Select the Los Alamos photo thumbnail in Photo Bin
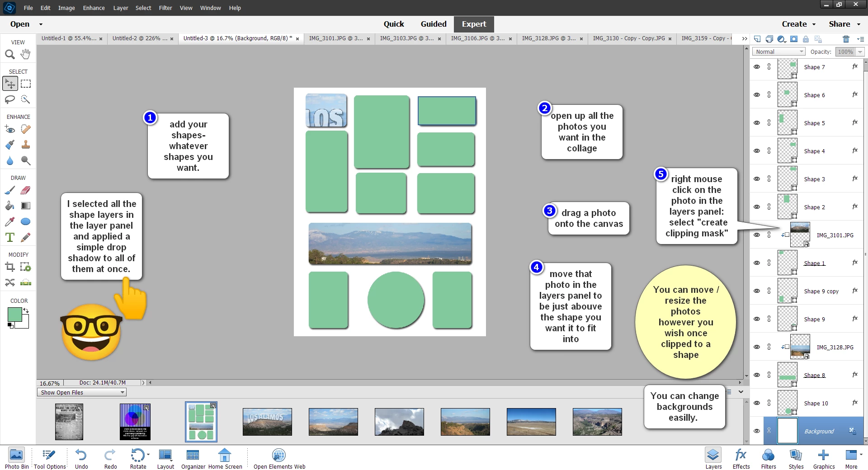 (x=267, y=422)
